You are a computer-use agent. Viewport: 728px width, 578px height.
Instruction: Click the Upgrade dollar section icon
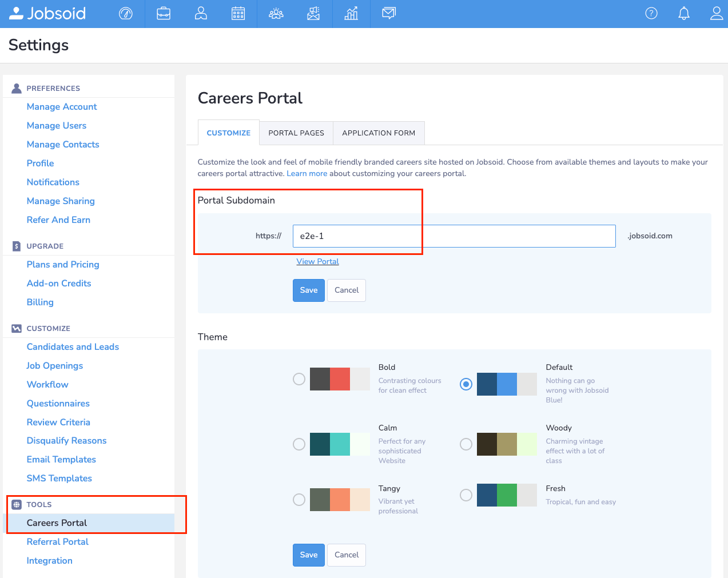point(17,246)
